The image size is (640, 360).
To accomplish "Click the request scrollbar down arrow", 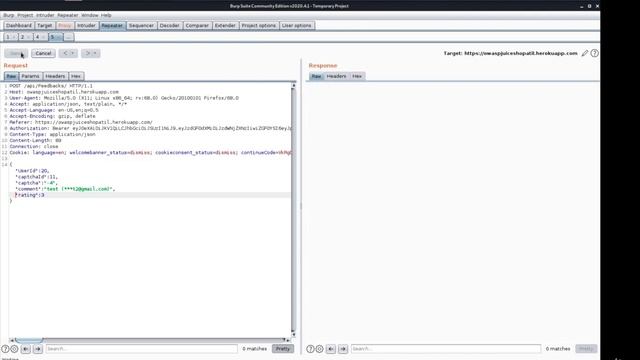I will tap(293, 334).
